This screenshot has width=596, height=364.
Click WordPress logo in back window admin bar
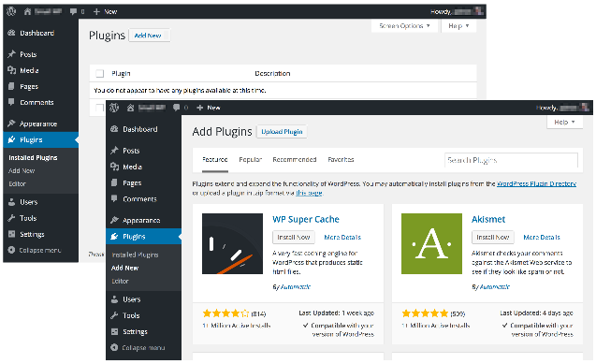pyautogui.click(x=11, y=11)
